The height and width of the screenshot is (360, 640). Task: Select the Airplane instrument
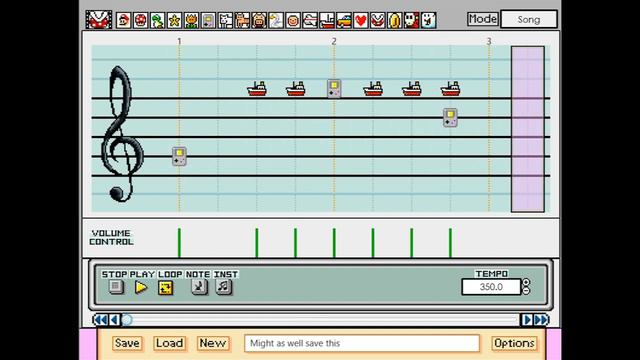point(310,20)
